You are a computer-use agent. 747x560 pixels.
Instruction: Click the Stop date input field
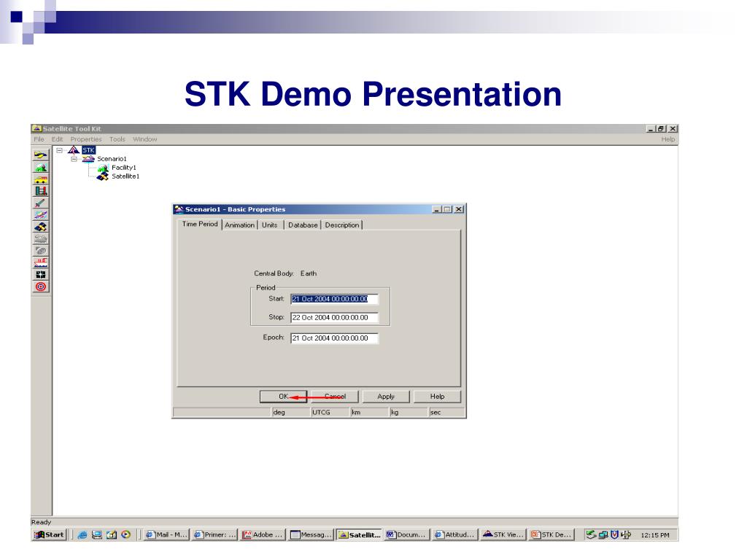click(334, 318)
